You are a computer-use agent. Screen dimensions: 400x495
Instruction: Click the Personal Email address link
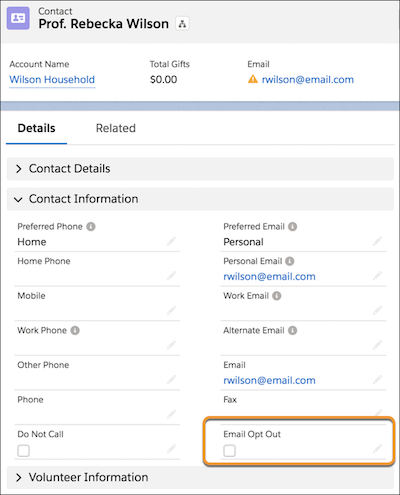[x=269, y=276]
